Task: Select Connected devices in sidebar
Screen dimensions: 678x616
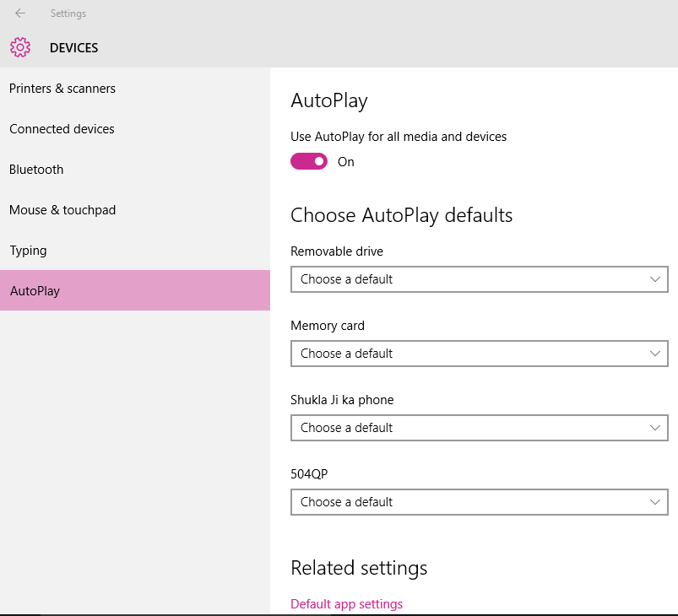Action: point(62,129)
